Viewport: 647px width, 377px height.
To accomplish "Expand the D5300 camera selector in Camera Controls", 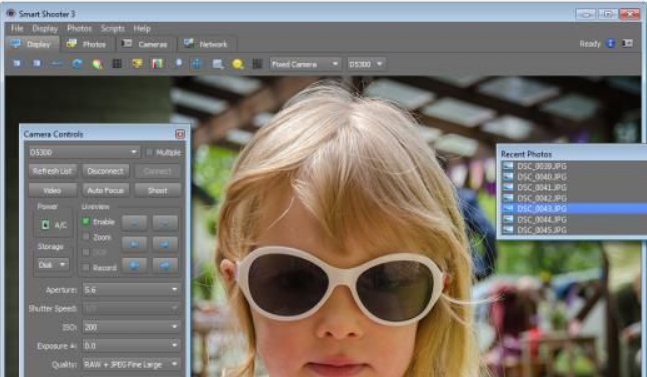I will [x=84, y=152].
